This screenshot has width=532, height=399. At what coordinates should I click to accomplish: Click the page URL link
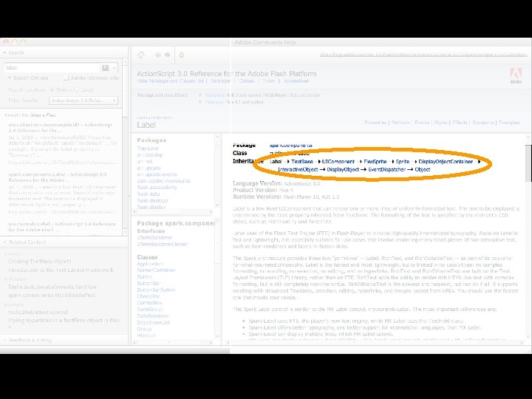423,55
